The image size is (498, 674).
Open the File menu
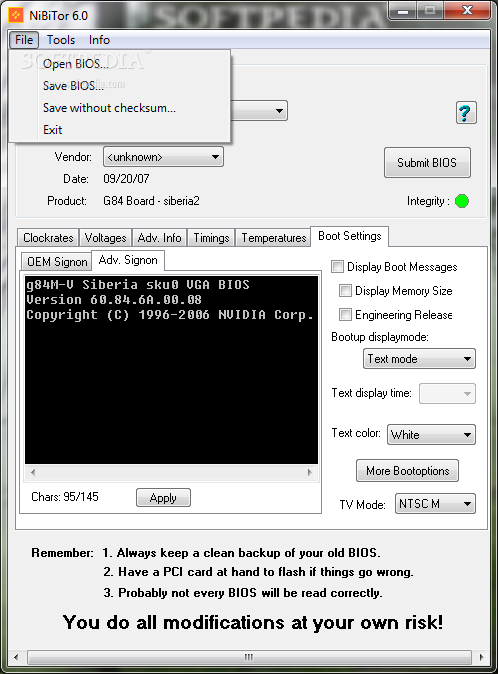pyautogui.click(x=24, y=40)
